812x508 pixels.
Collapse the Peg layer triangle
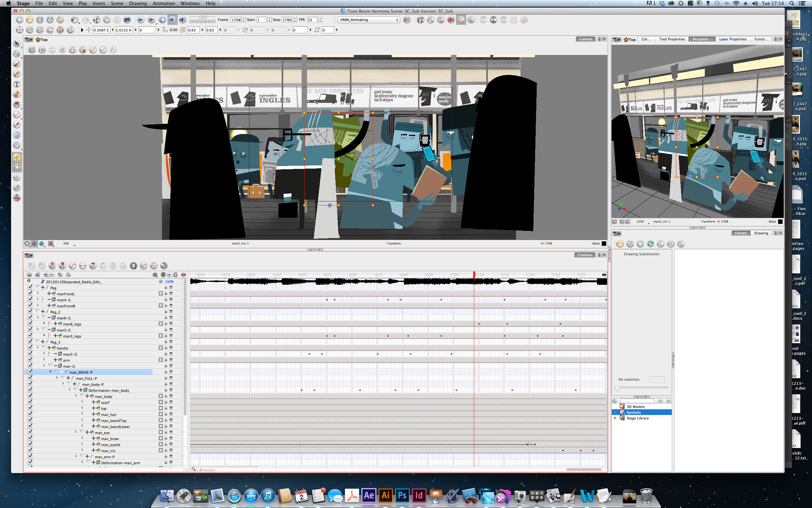[x=37, y=287]
